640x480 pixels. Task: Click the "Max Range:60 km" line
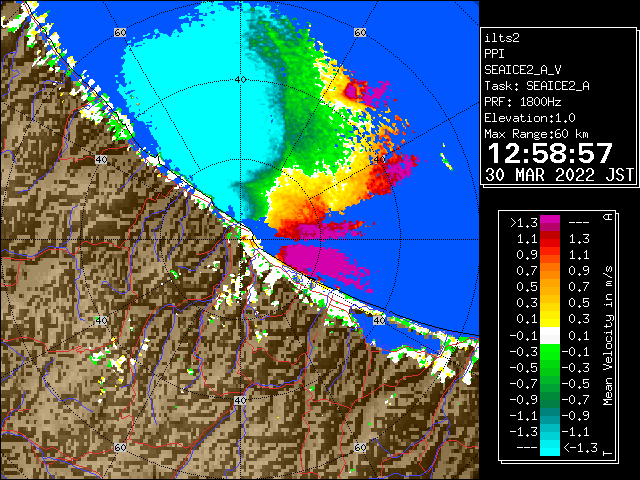(536, 134)
